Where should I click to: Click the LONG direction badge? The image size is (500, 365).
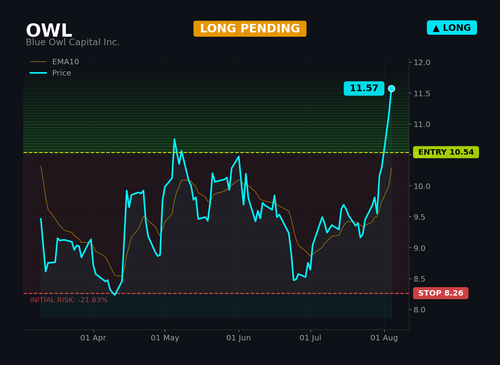pyautogui.click(x=452, y=28)
